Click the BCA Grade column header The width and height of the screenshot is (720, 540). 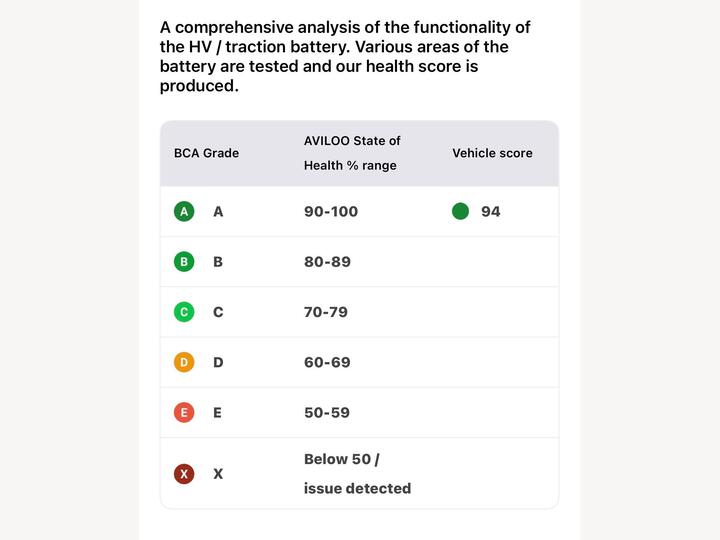(x=206, y=153)
